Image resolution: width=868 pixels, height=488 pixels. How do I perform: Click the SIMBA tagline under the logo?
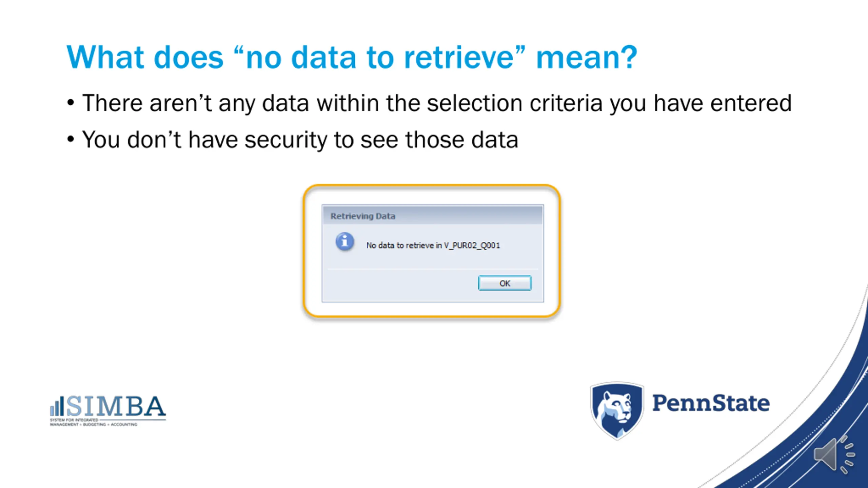click(94, 422)
